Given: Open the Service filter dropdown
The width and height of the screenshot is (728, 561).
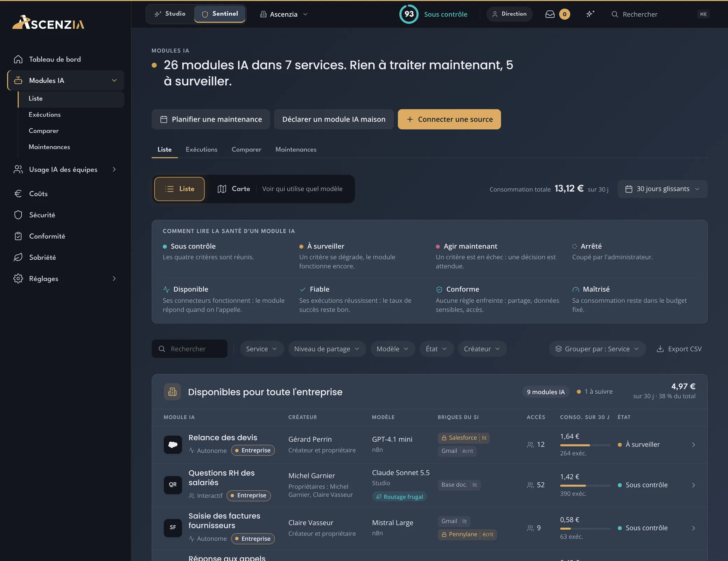Looking at the screenshot, I should pos(261,349).
